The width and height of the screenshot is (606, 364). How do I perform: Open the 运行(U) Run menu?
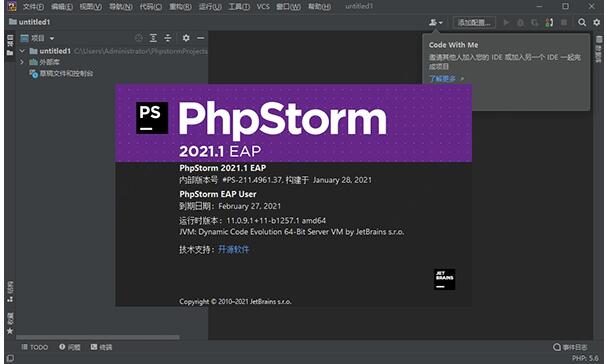click(210, 7)
